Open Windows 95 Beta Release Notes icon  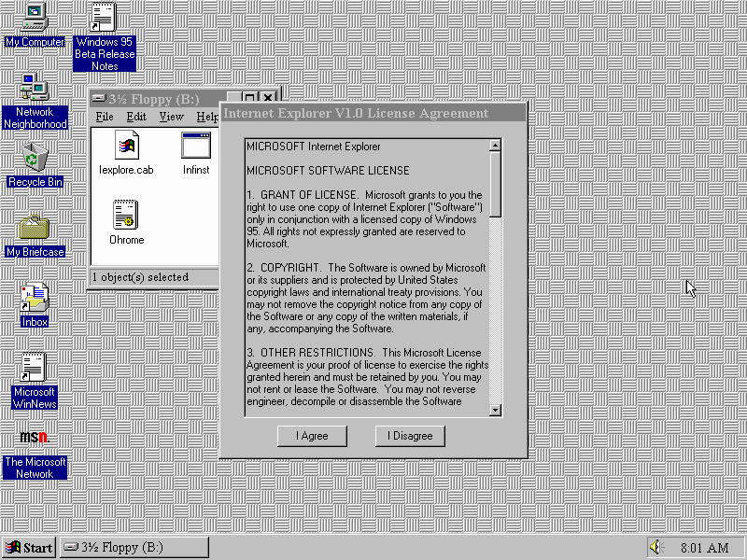click(104, 19)
